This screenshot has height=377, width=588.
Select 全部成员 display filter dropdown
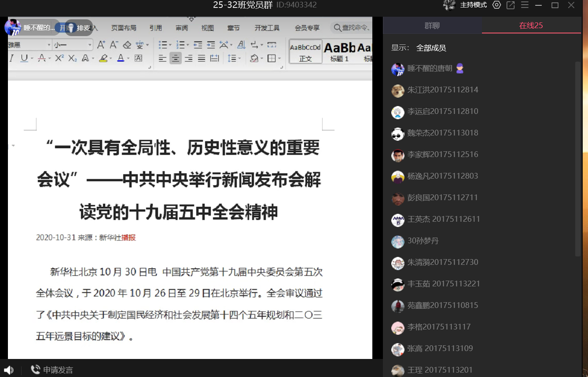coord(431,48)
